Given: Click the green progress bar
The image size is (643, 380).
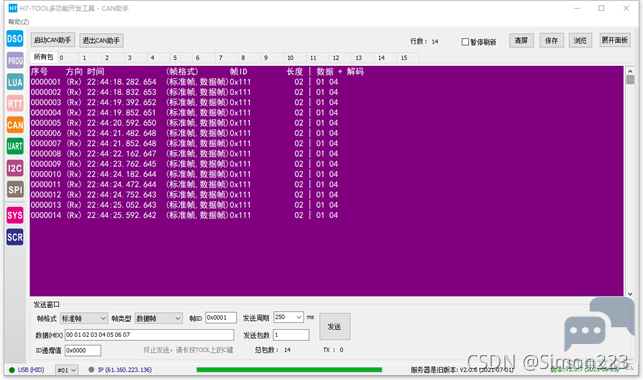Looking at the screenshot, I should pos(289,370).
